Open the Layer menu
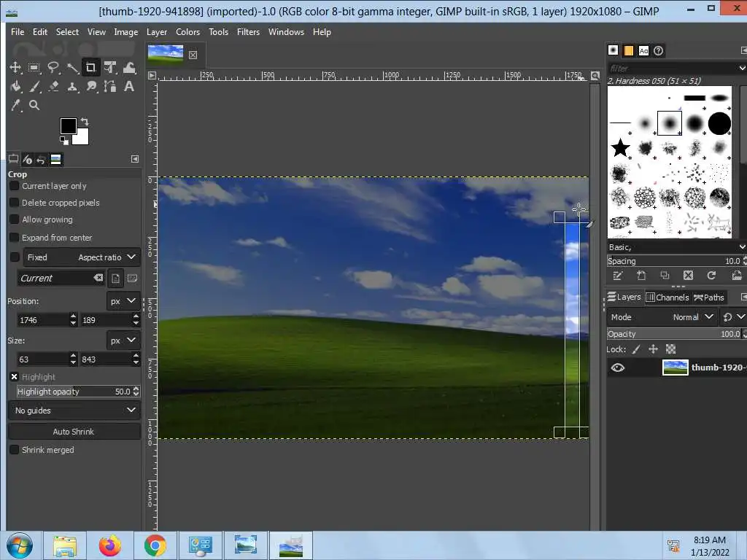 click(157, 32)
